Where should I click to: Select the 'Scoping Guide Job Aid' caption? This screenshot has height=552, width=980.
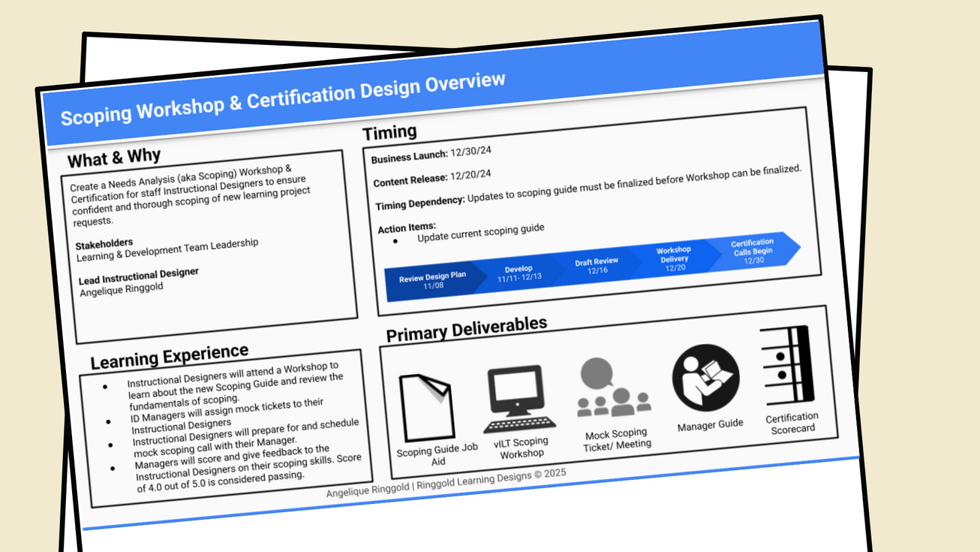point(437,454)
